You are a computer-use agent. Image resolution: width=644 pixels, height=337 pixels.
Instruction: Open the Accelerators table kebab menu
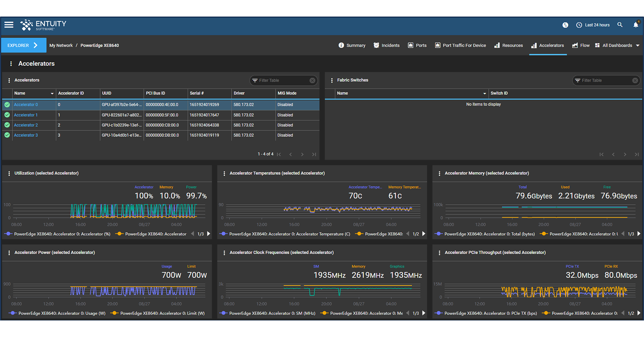[9, 80]
